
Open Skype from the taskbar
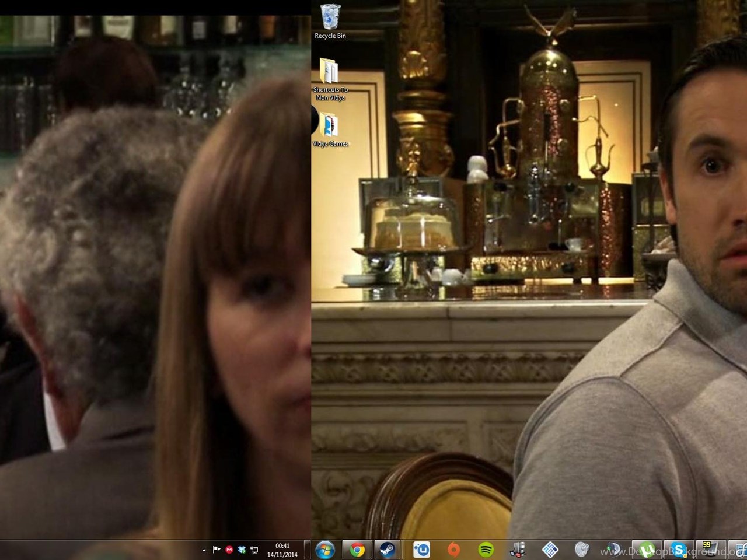point(678,549)
